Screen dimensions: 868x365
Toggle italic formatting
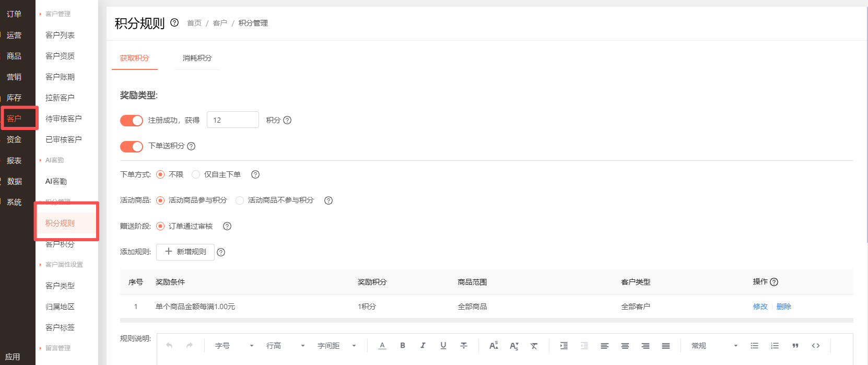point(423,346)
